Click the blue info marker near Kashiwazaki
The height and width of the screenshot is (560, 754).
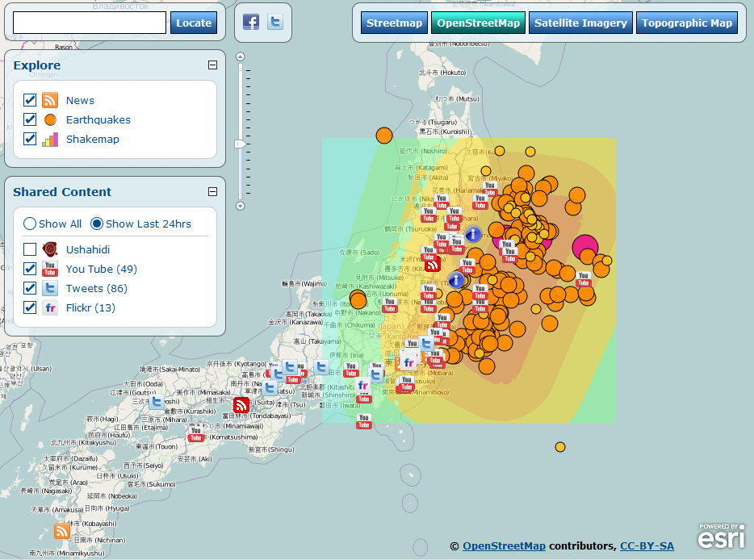(x=456, y=280)
